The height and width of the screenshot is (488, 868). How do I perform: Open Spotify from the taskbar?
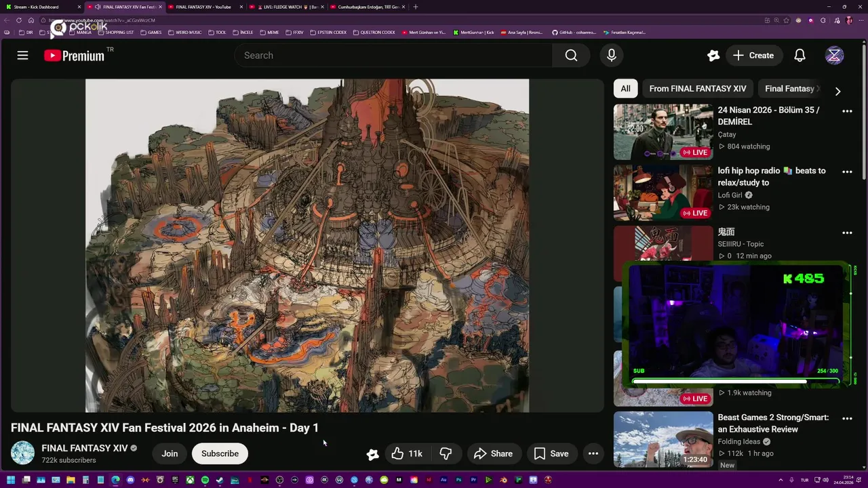[205, 480]
